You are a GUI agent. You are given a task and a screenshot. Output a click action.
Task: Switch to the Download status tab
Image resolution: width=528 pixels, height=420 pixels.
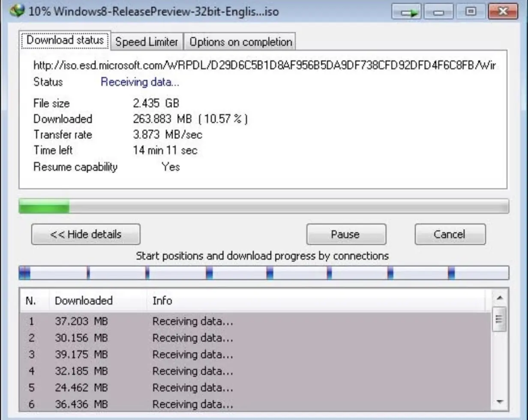[x=65, y=40]
